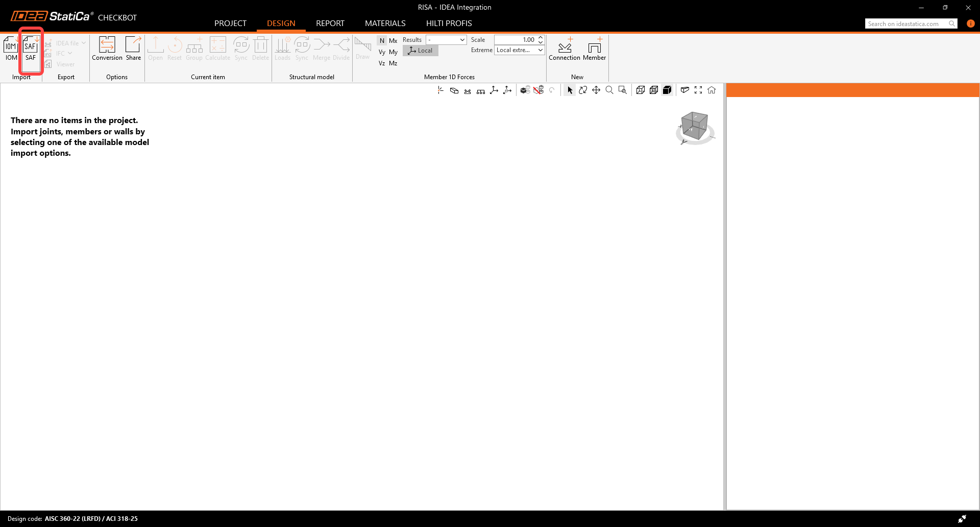Click the Share icon
Image resolution: width=980 pixels, height=527 pixels.
pos(133,49)
